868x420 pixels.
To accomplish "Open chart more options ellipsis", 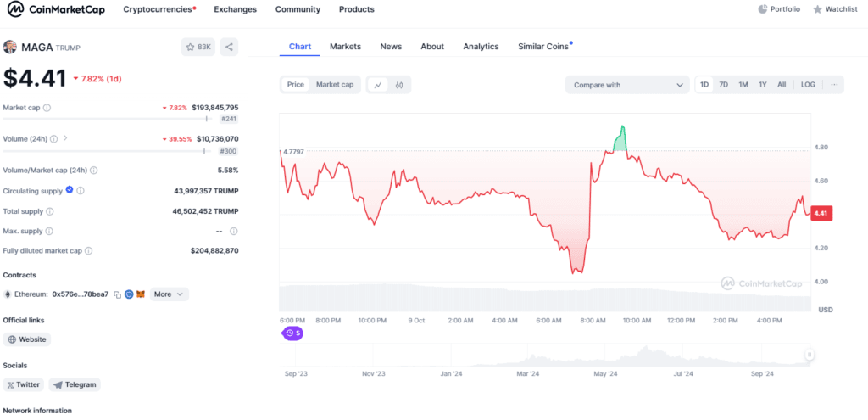I will coord(834,85).
